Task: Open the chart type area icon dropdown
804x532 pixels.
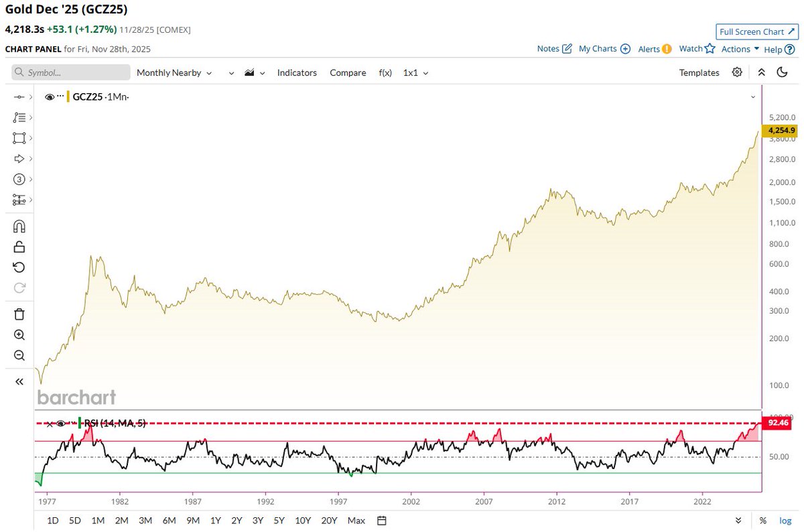Action: click(255, 72)
